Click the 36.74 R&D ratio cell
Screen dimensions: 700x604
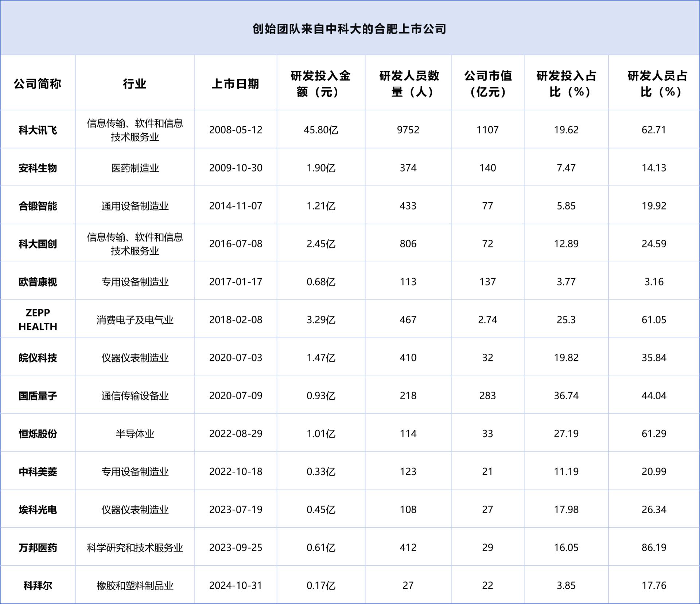566,396
